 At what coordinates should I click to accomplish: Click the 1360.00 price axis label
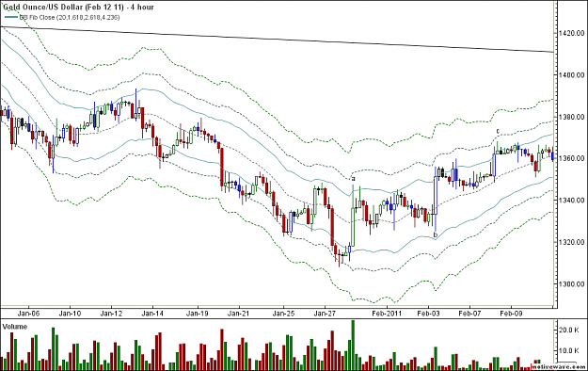571,158
